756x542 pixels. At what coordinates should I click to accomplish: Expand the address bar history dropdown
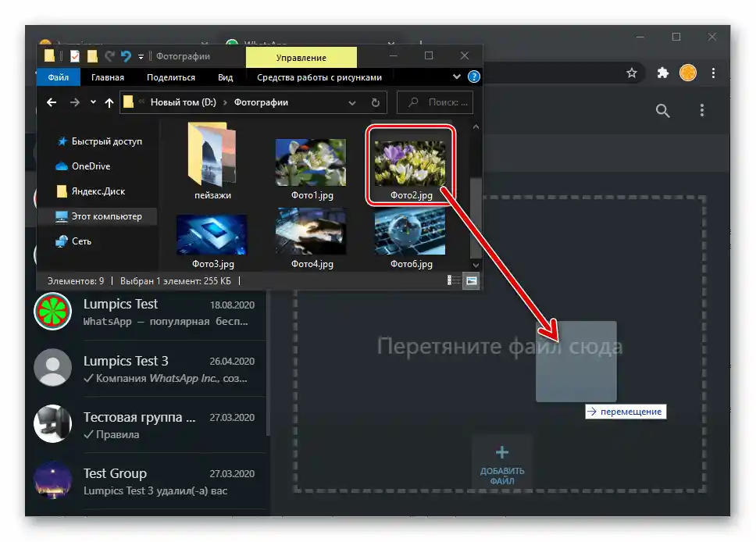tap(352, 103)
